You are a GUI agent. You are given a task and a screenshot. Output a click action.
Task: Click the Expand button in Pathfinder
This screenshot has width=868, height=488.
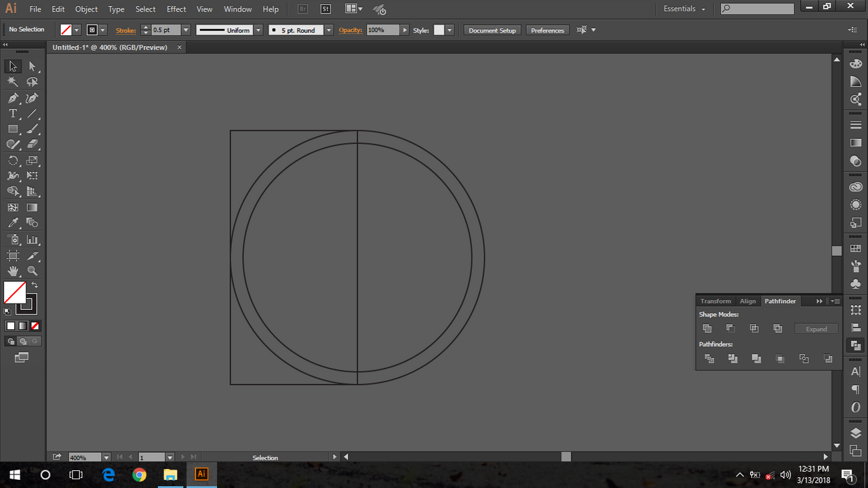(816, 329)
